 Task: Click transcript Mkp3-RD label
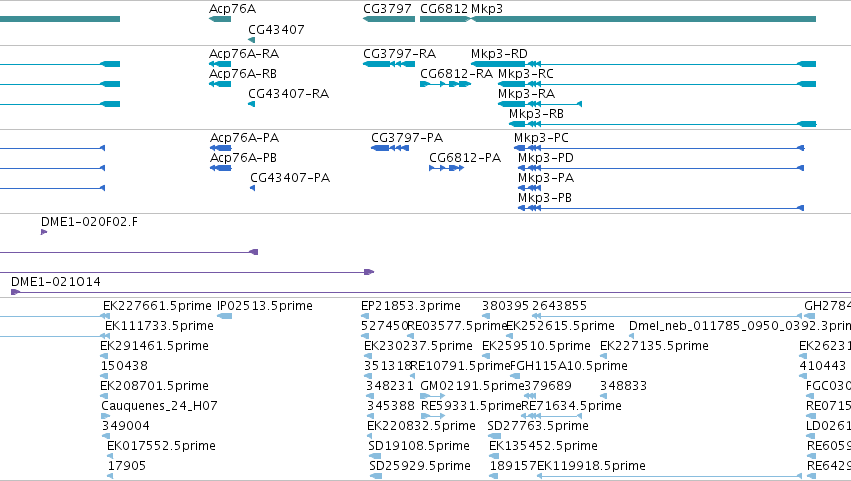pos(499,54)
